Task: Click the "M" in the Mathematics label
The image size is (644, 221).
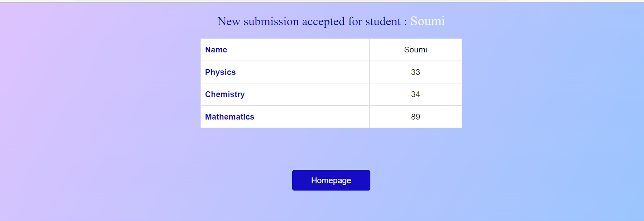Action: pos(208,117)
